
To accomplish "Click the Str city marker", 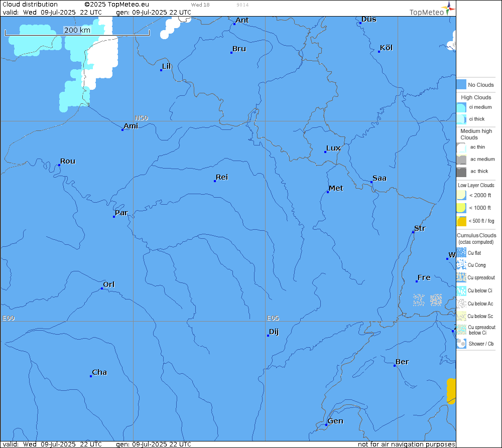I will [x=413, y=232].
